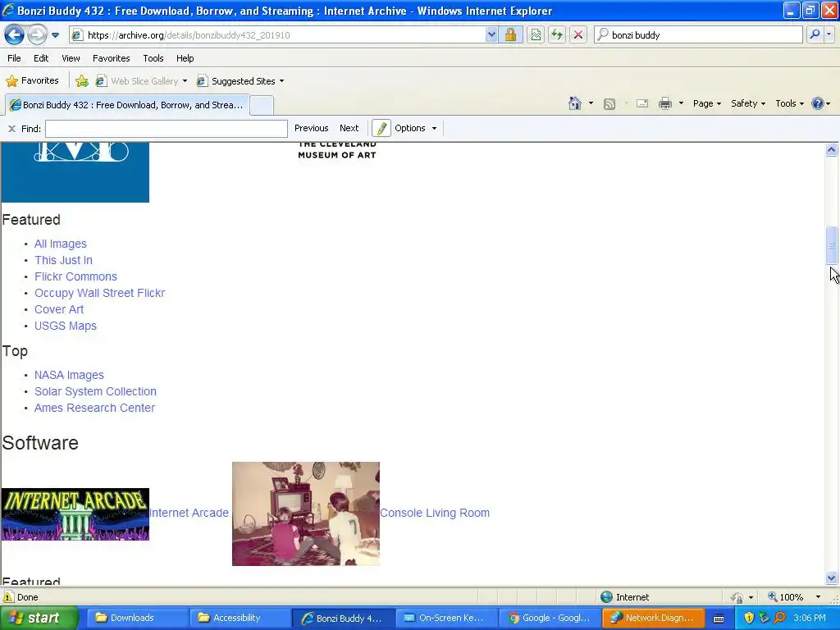Expand the address bar history dropdown

click(491, 34)
